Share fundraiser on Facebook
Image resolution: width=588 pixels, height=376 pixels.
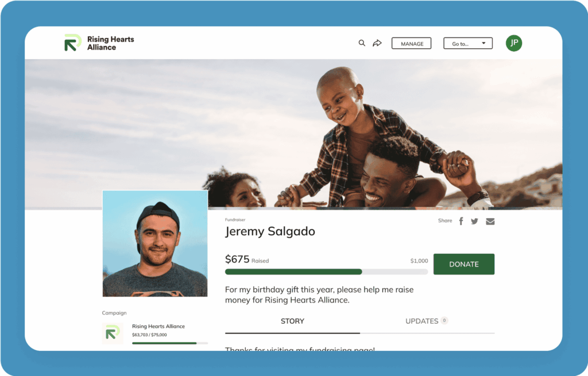click(461, 221)
